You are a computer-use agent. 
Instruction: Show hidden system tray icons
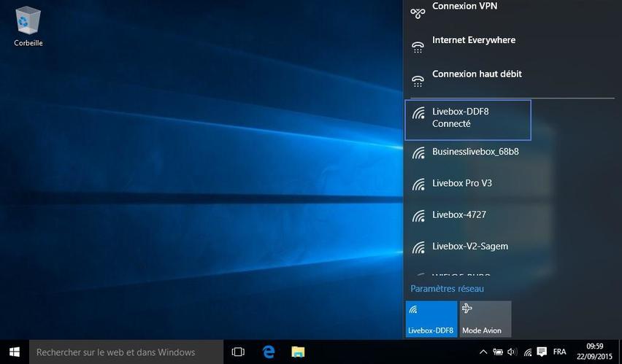[x=483, y=352]
